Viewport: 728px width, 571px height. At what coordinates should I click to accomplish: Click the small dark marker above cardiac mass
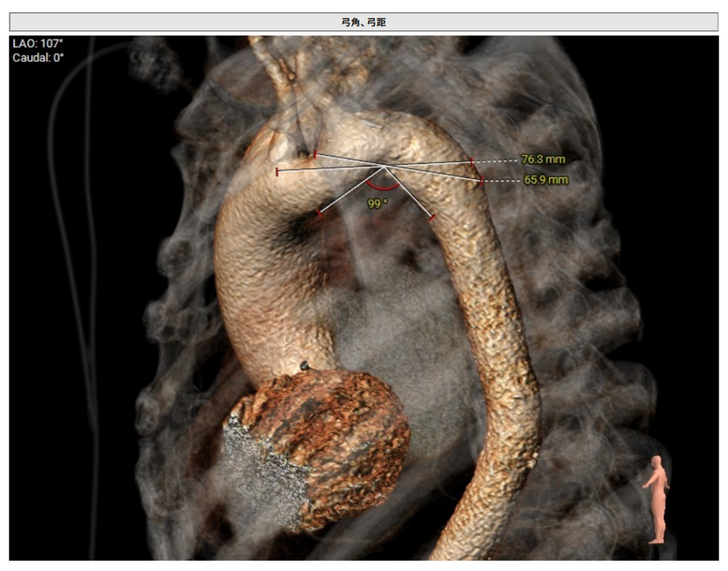[x=305, y=366]
